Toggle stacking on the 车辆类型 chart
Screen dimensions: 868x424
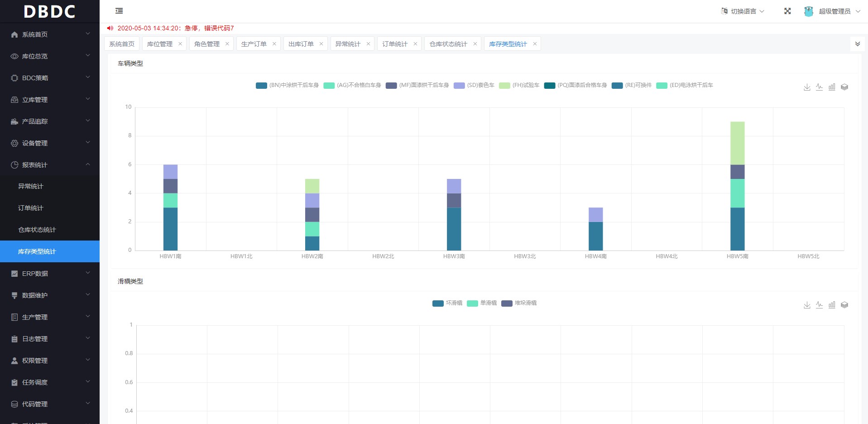pyautogui.click(x=844, y=87)
